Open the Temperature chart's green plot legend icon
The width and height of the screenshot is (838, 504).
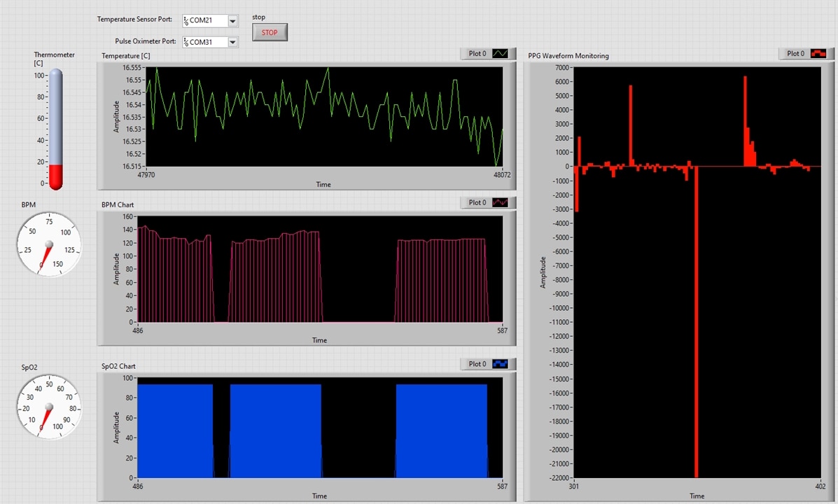click(500, 53)
